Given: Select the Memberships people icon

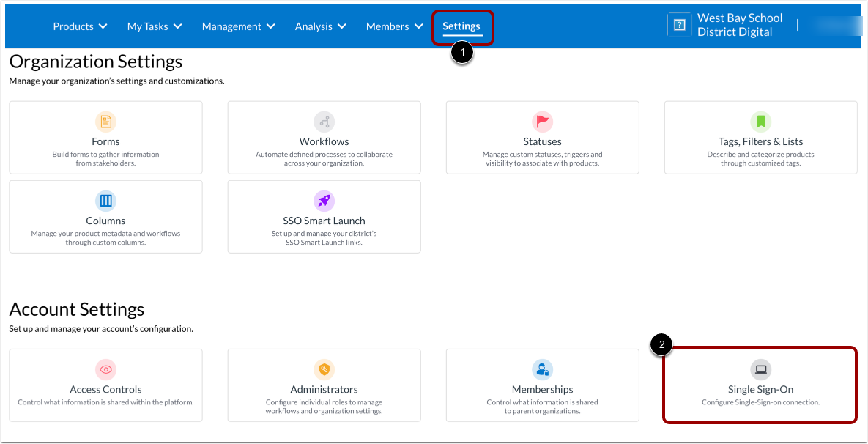Looking at the screenshot, I should point(542,369).
